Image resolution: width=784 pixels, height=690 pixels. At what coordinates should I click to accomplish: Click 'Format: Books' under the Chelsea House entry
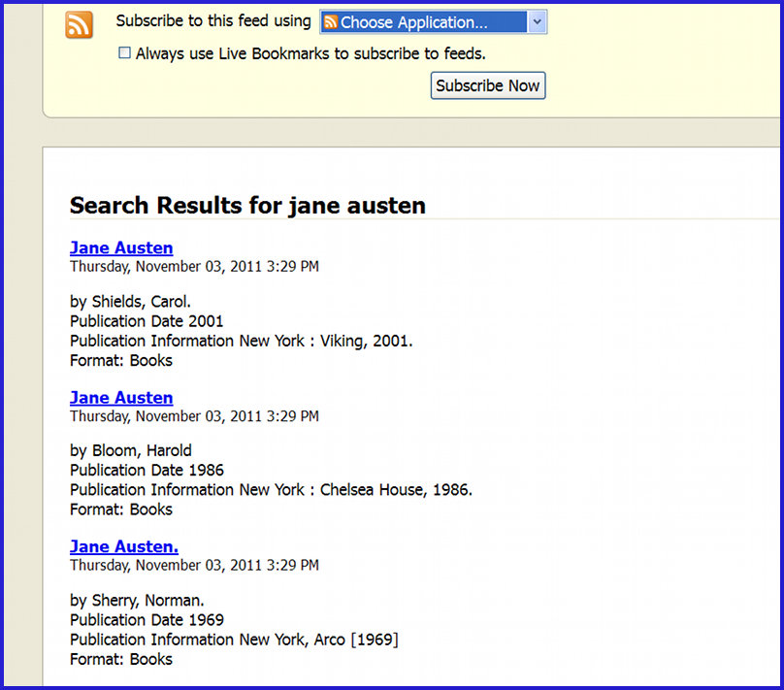(x=121, y=509)
